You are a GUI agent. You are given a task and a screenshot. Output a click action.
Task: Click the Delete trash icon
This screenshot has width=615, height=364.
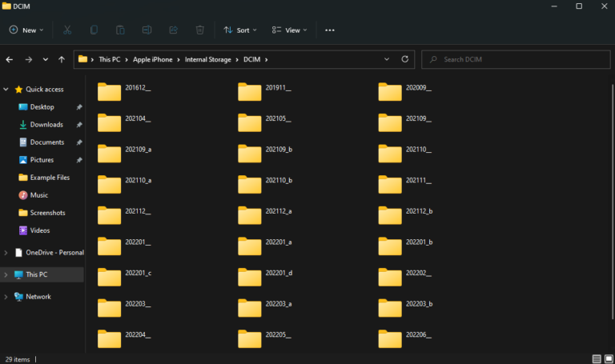tap(199, 30)
